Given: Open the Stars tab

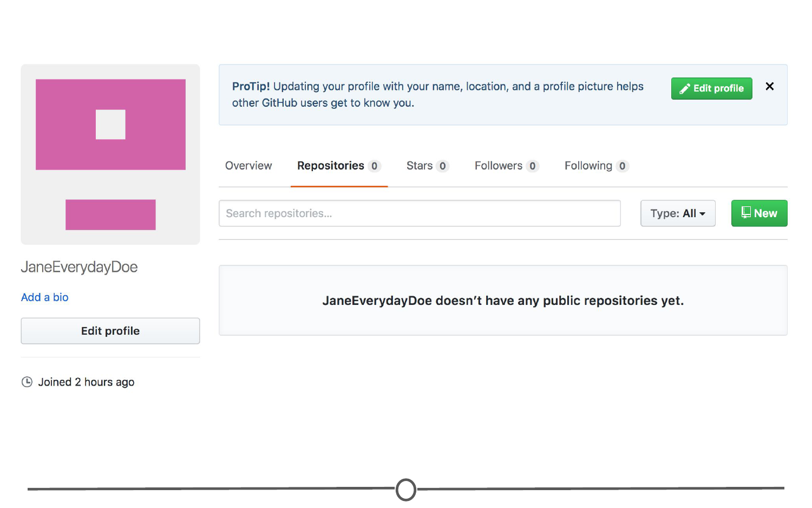Looking at the screenshot, I should click(420, 166).
